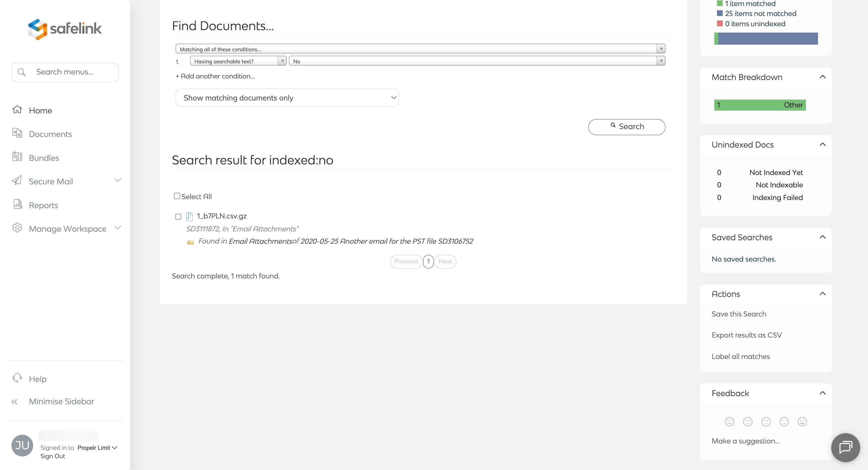
Task: Click the Reports sidebar icon
Action: pyautogui.click(x=17, y=204)
